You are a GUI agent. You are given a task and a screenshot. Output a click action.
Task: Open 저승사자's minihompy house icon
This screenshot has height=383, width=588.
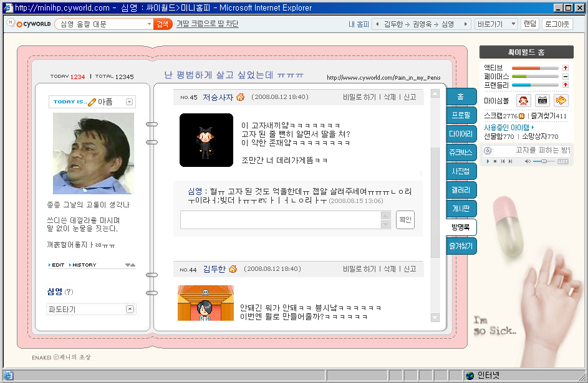[240, 97]
